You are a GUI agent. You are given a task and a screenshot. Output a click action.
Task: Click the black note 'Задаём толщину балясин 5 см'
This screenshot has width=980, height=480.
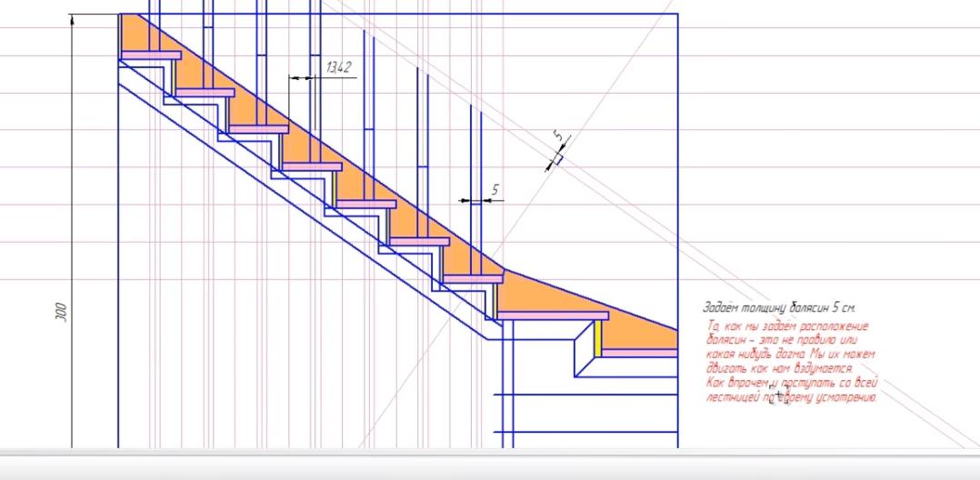(x=778, y=309)
